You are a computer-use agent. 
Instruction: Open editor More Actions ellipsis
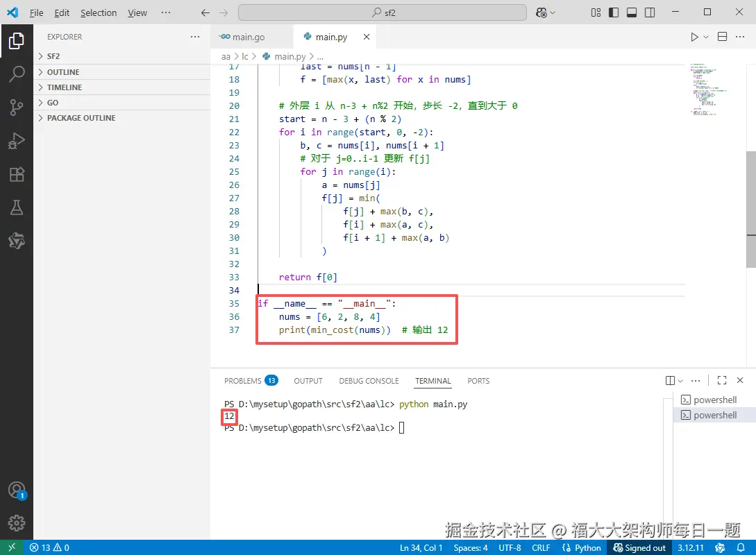(740, 37)
